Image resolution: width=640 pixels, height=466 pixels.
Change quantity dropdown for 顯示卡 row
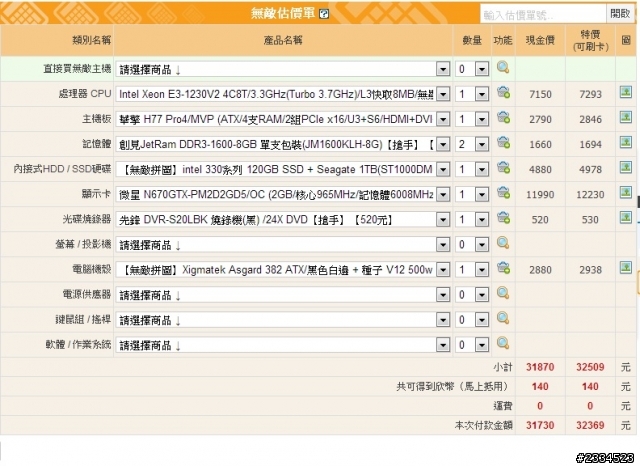tap(472, 195)
